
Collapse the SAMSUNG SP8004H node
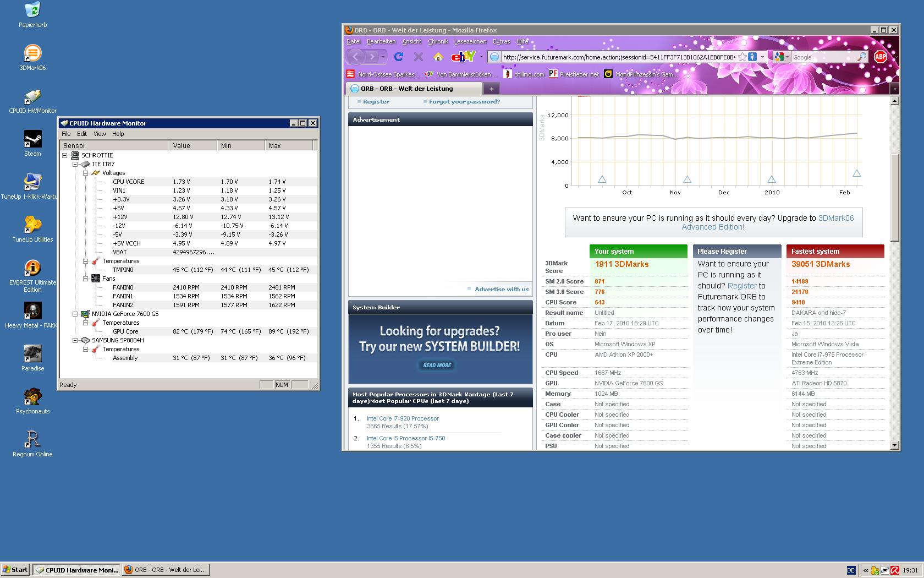(x=75, y=340)
